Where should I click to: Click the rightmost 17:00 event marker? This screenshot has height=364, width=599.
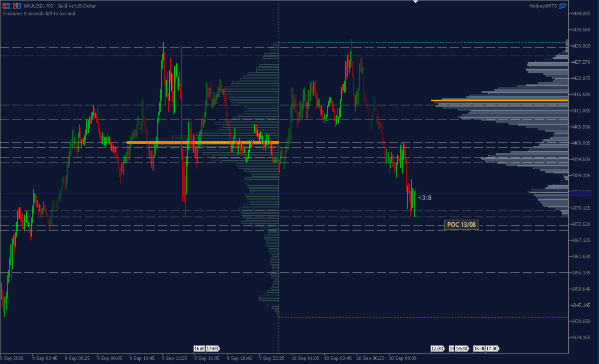point(492,348)
